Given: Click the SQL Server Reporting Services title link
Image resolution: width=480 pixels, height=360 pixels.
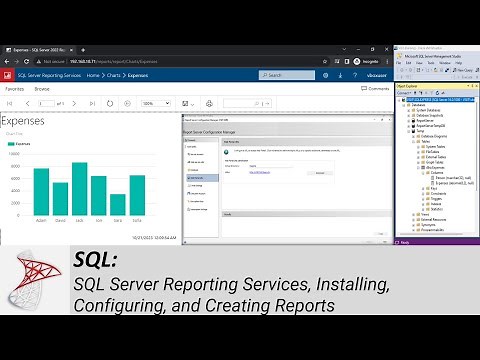Looking at the screenshot, I should tap(49, 75).
